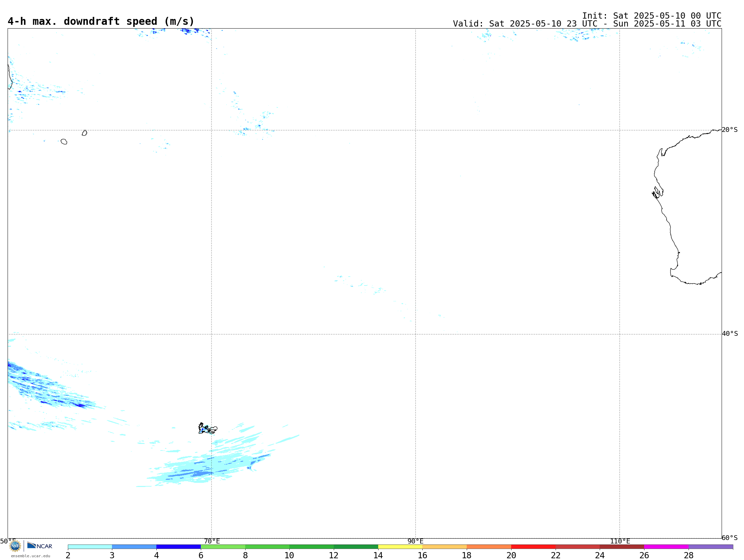Click the Kerguelen Islands outline near 70°E
The image size is (744, 560).
(208, 428)
